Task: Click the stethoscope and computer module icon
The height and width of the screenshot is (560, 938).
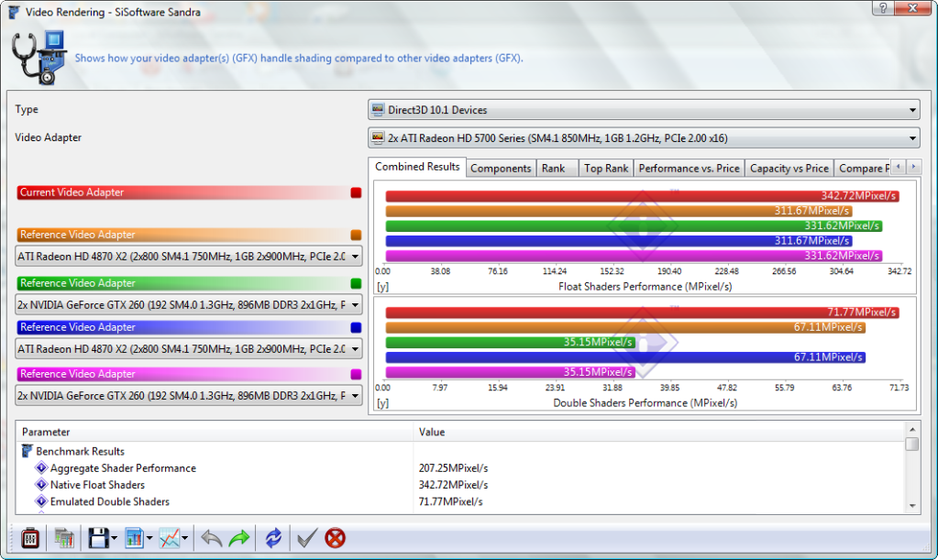Action: 39,58
